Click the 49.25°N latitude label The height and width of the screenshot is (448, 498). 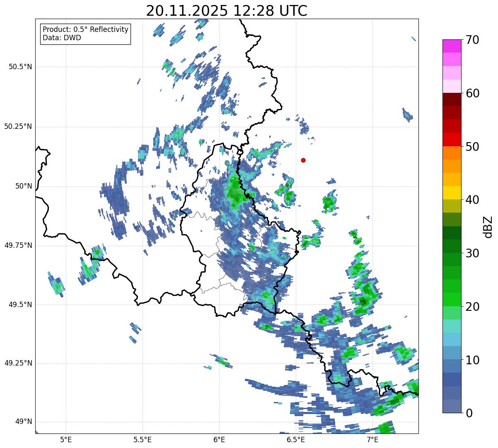[x=18, y=363]
